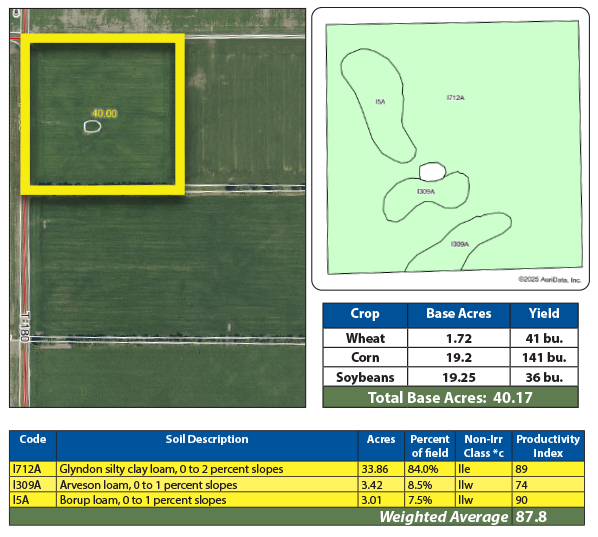Screen dimensions: 598x537
Task: Click the white excluded area on soil map
Action: click(x=432, y=172)
